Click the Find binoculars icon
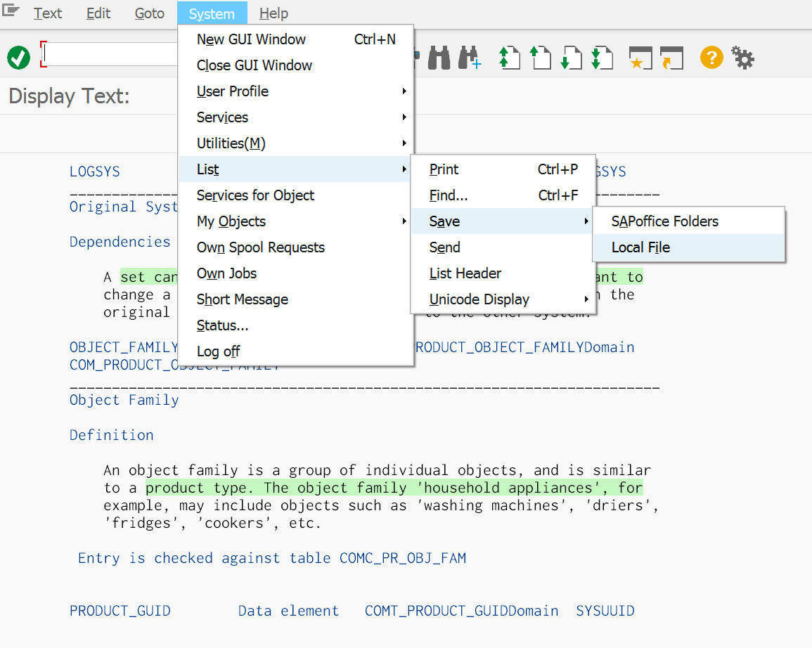This screenshot has height=648, width=812. pos(439,57)
